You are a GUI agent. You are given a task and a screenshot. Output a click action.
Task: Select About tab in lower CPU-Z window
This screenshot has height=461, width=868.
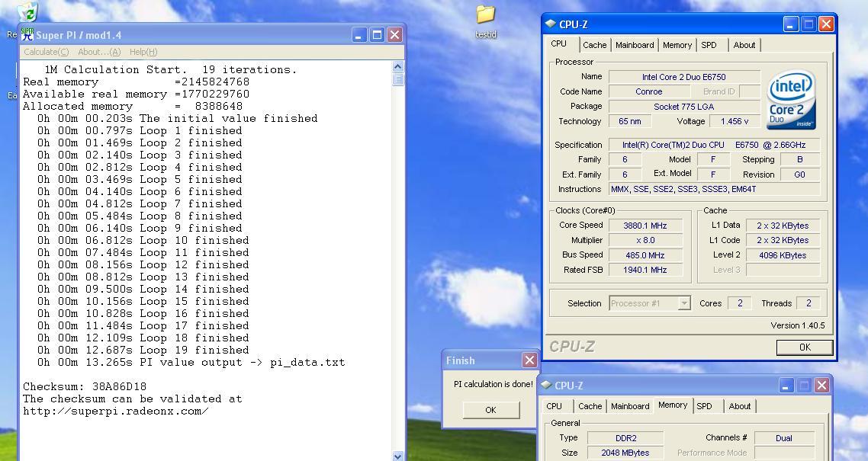(x=740, y=405)
